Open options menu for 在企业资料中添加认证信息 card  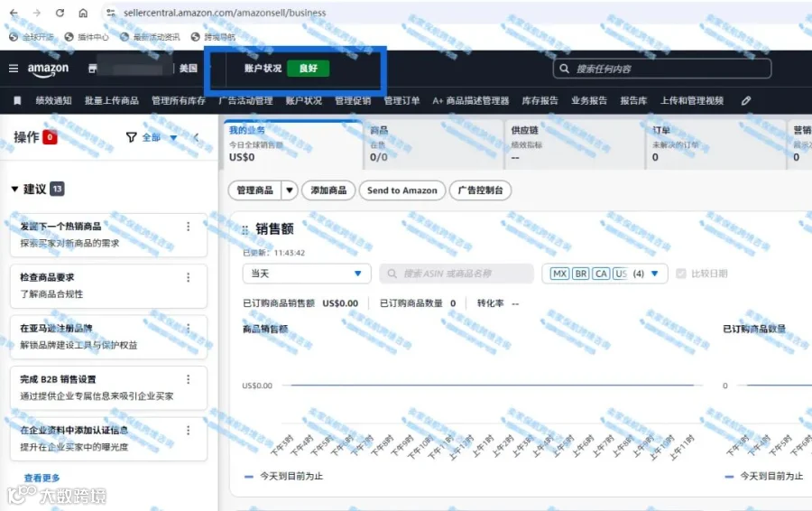click(x=188, y=431)
